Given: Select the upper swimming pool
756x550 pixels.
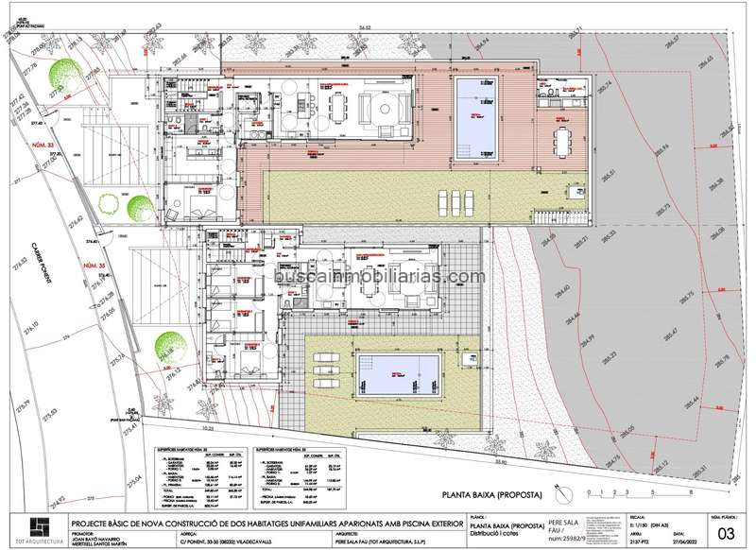Looking at the screenshot, I should [x=476, y=117].
